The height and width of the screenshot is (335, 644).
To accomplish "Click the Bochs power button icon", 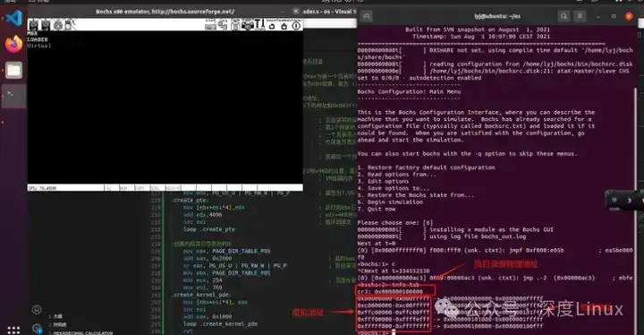I will click(x=296, y=25).
